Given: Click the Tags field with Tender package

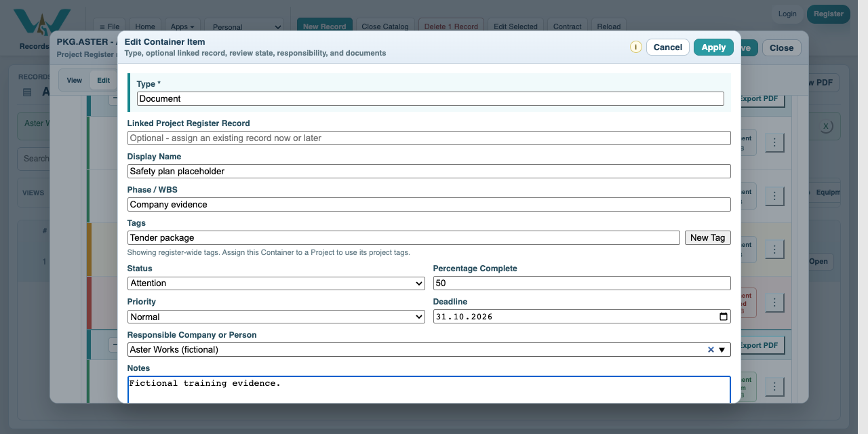Looking at the screenshot, I should [x=403, y=237].
